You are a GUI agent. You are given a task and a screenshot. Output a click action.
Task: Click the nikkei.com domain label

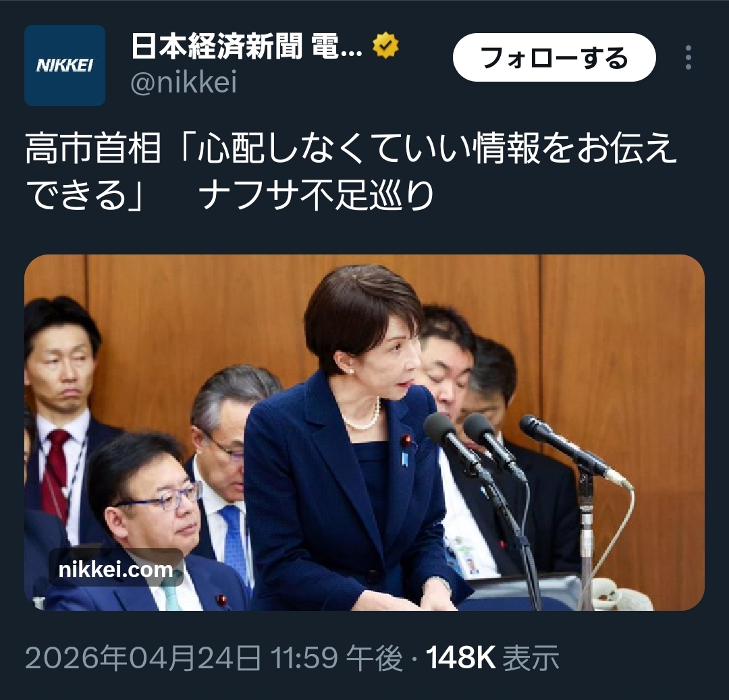[116, 569]
